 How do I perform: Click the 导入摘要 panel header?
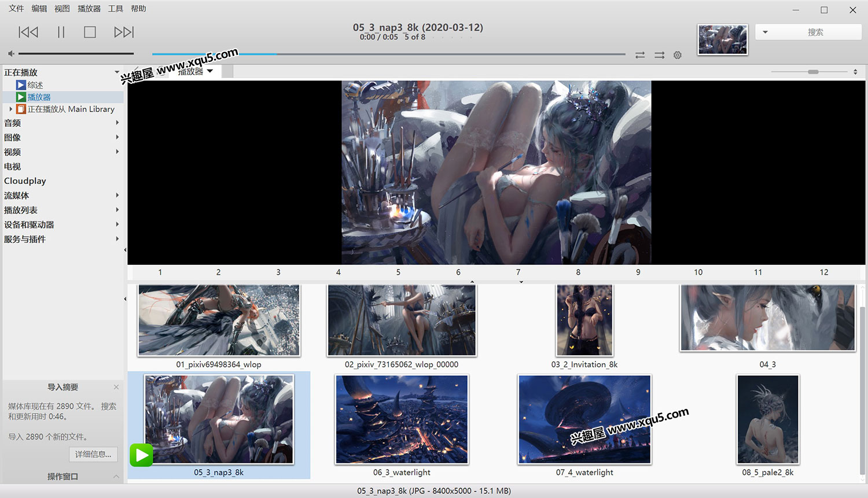(x=62, y=388)
